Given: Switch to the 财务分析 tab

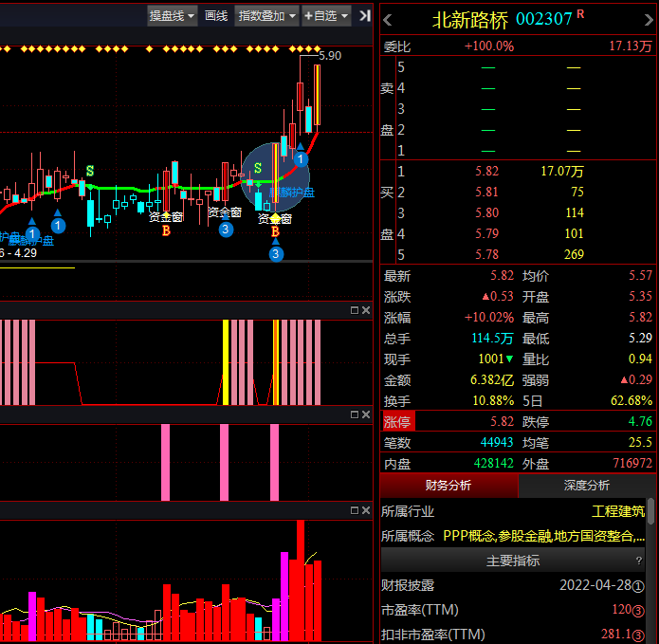Looking at the screenshot, I should click(448, 486).
